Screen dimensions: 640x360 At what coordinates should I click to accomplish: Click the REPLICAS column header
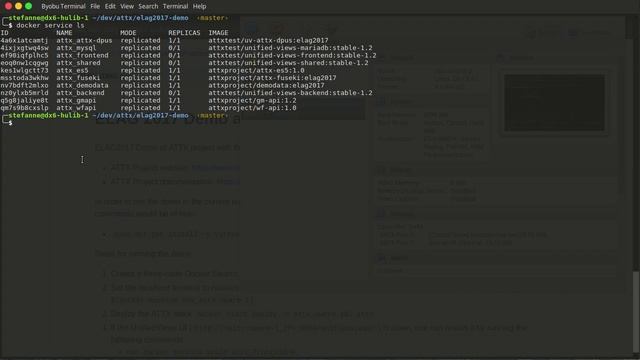(184, 33)
